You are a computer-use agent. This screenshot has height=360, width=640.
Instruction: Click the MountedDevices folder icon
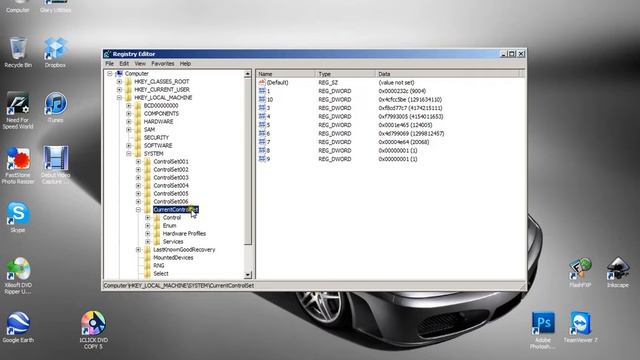pos(147,258)
